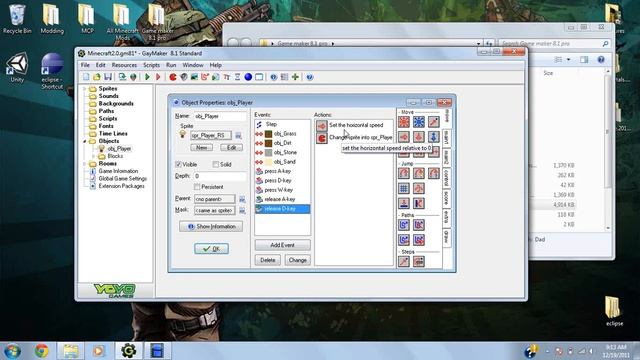Open the Mask sprite selection menu

(x=242, y=211)
